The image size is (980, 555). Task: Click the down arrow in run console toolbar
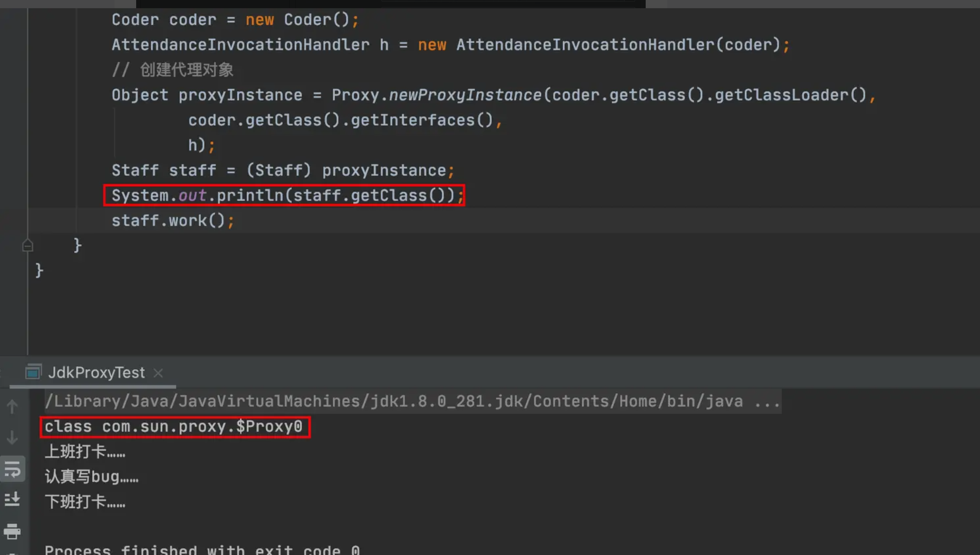12,437
